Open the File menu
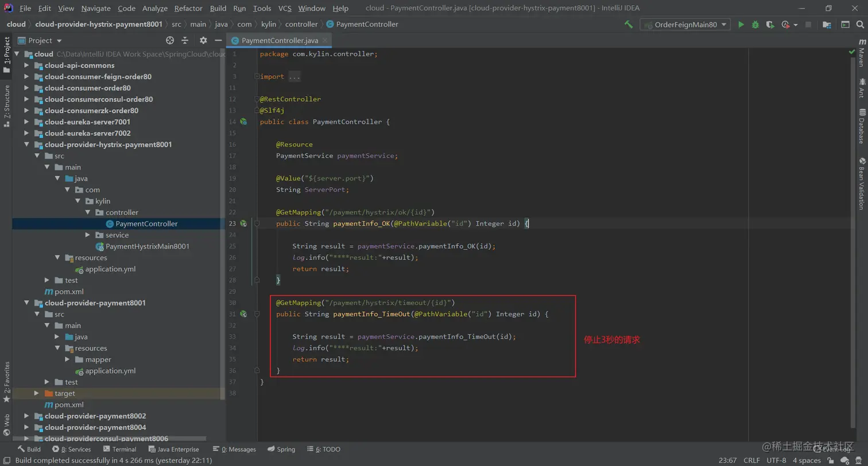The height and width of the screenshot is (466, 868). pyautogui.click(x=25, y=8)
